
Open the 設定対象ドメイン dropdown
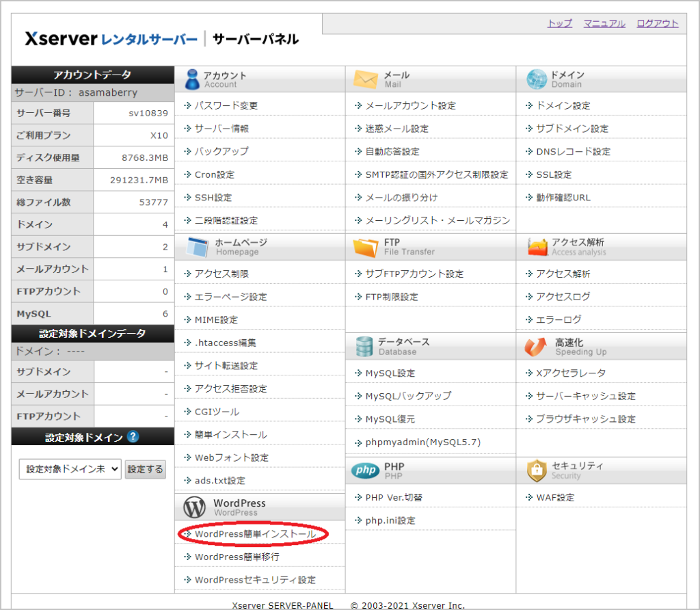[x=70, y=469]
